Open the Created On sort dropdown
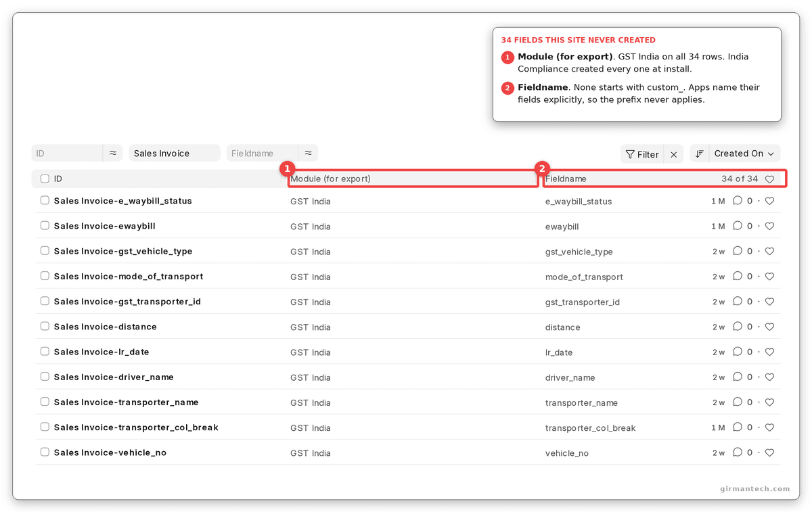 [744, 154]
